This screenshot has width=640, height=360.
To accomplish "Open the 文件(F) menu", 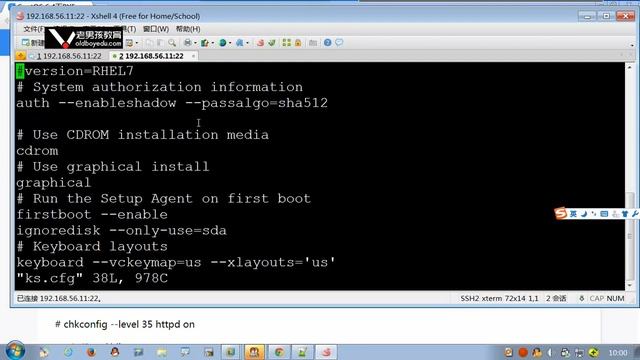I will click(x=33, y=29).
